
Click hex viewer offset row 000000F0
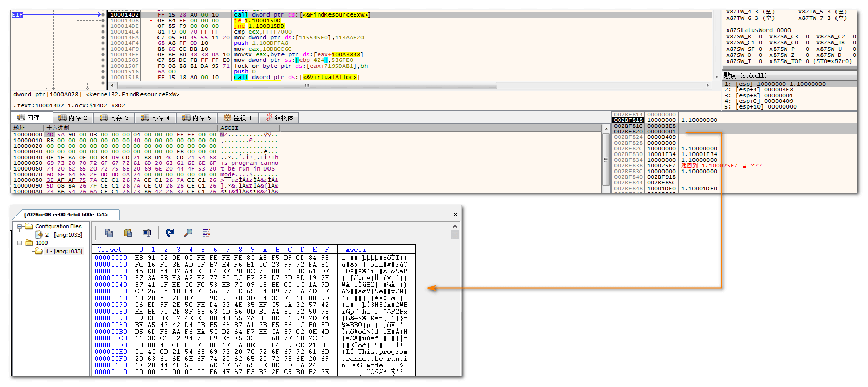pyautogui.click(x=111, y=358)
